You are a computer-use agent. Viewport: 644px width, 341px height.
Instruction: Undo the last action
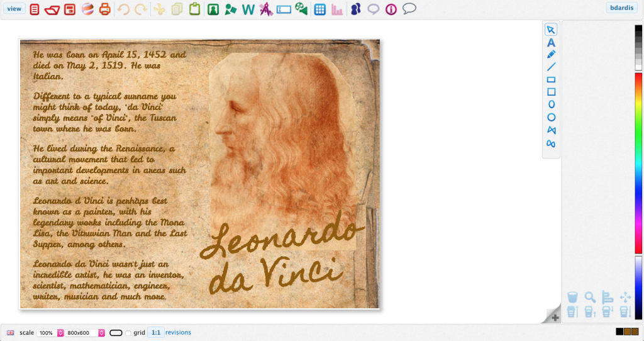pos(123,9)
